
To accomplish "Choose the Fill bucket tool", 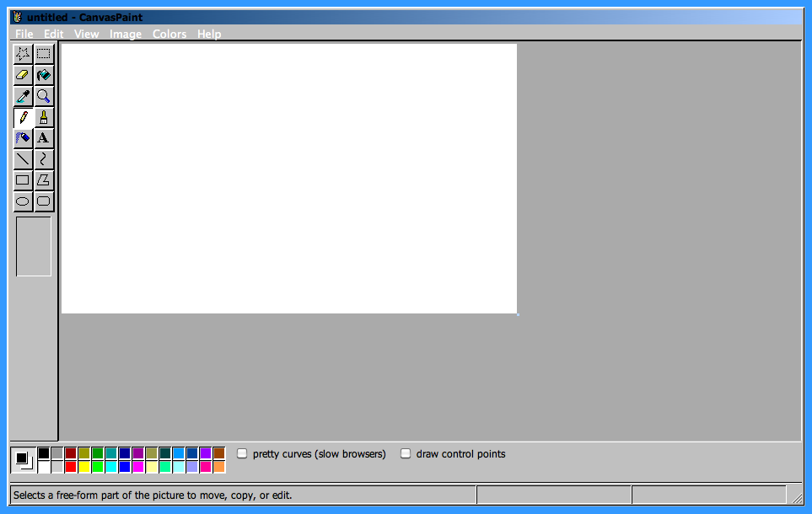I will coord(44,75).
